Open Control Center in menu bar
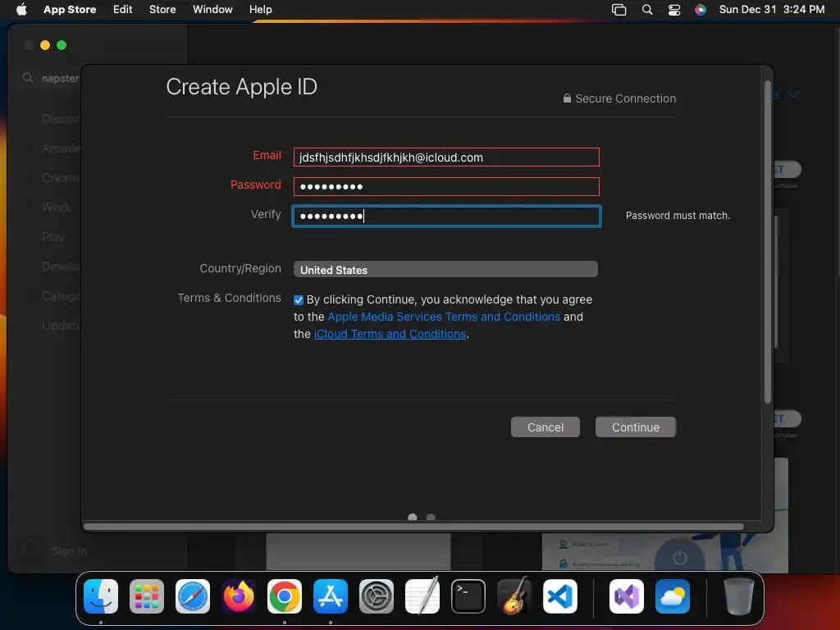The width and height of the screenshot is (840, 630). click(674, 10)
